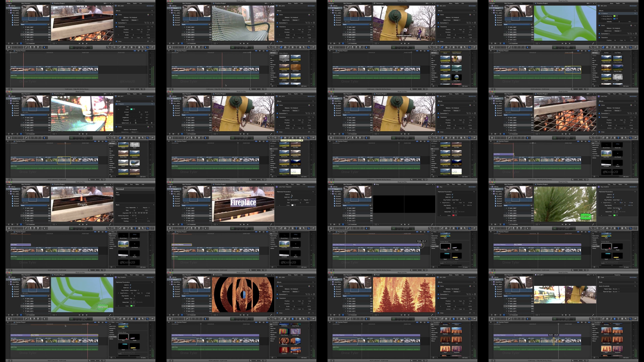Screen dimensions: 644x362
Task: Enter fullscreen from the Concentric viewer
Action: tap(271, 315)
